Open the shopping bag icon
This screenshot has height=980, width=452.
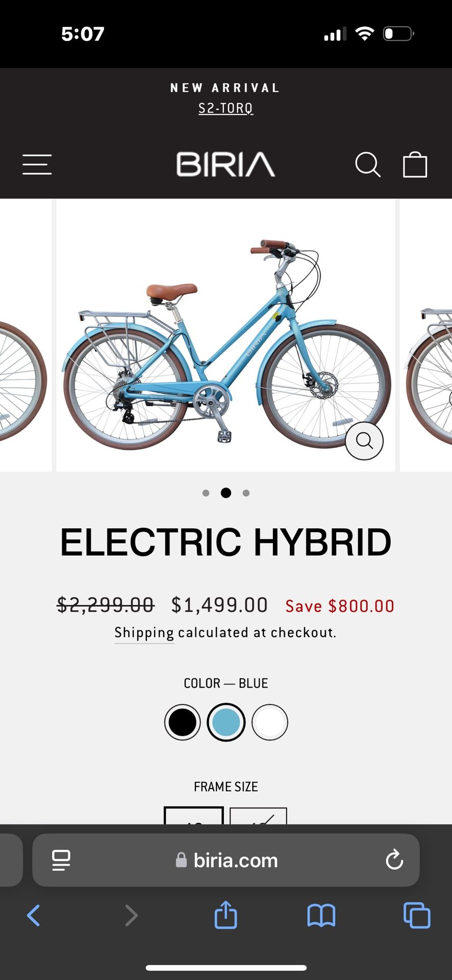pos(415,164)
